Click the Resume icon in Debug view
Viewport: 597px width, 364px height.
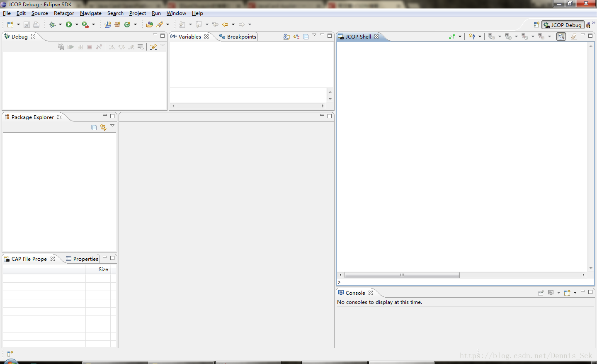coord(70,47)
